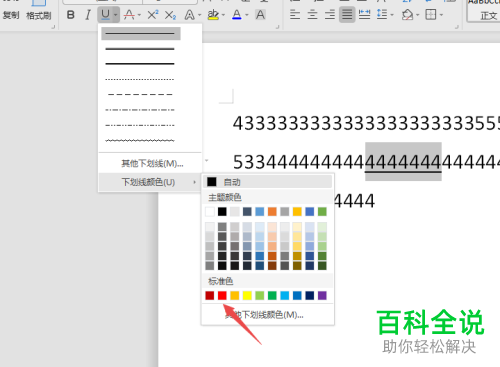Viewport: 500px width, 367px height.
Task: Open strikethrough options dropdown arrow
Action: (x=139, y=15)
